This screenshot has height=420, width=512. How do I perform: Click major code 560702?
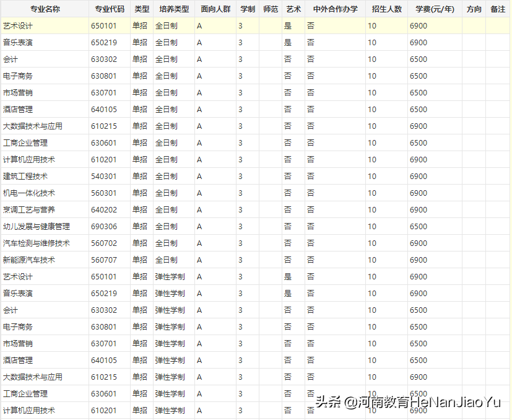[104, 243]
